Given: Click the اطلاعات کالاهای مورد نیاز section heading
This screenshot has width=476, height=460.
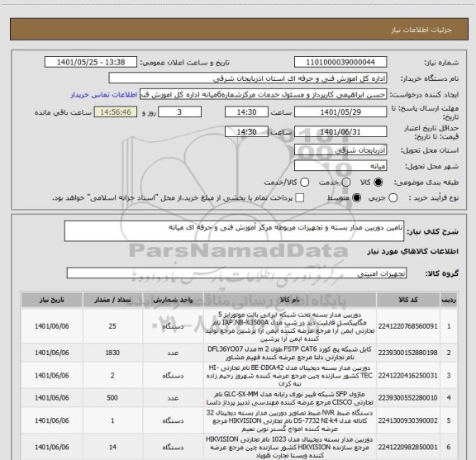Looking at the screenshot, I should 412,252.
